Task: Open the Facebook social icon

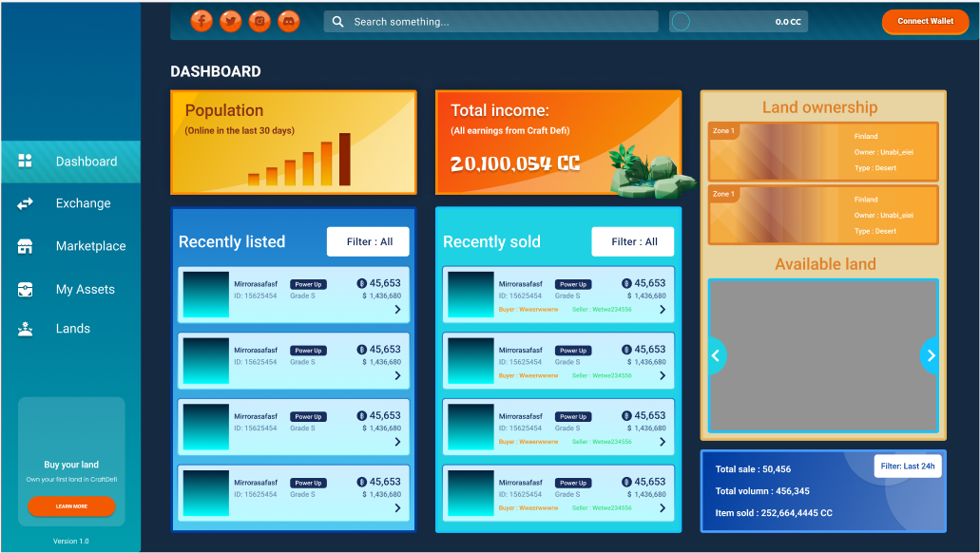Action: [202, 21]
